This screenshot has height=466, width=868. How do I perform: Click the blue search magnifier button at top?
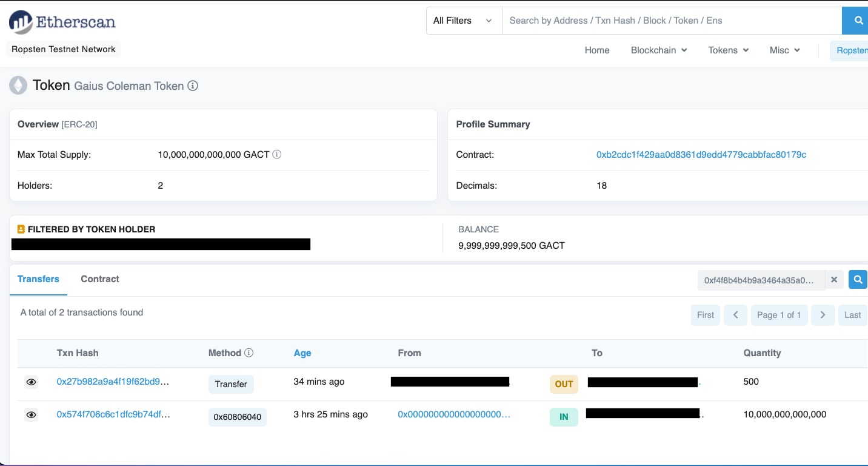coord(858,21)
